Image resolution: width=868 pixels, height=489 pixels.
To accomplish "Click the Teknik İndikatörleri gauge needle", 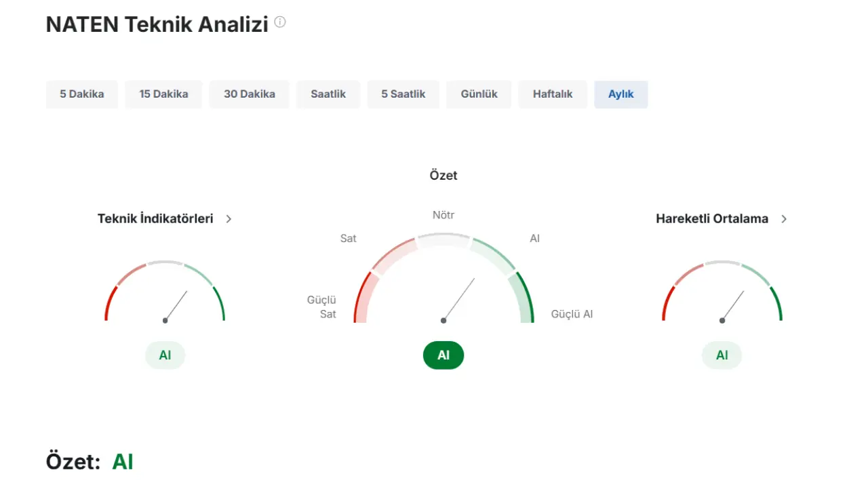I will point(176,306).
